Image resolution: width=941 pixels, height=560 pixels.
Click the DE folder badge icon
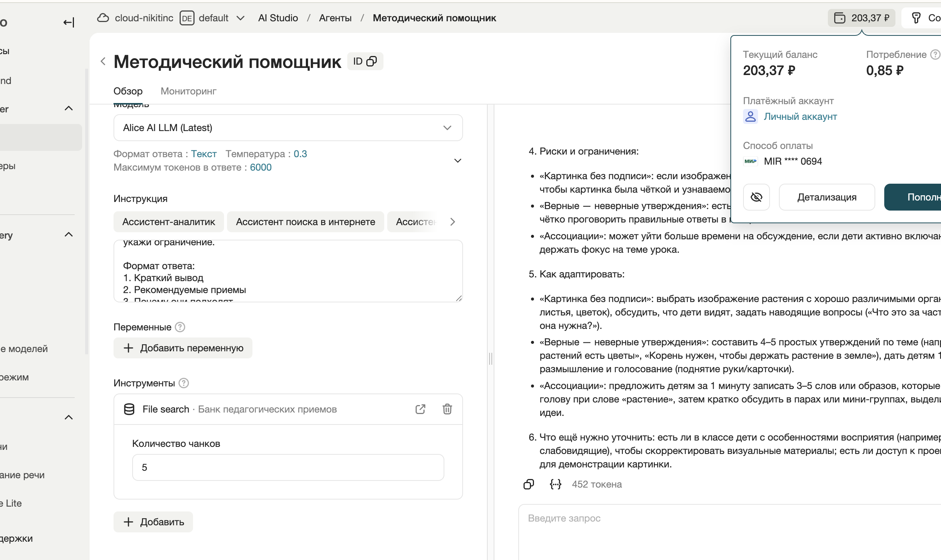tap(187, 18)
